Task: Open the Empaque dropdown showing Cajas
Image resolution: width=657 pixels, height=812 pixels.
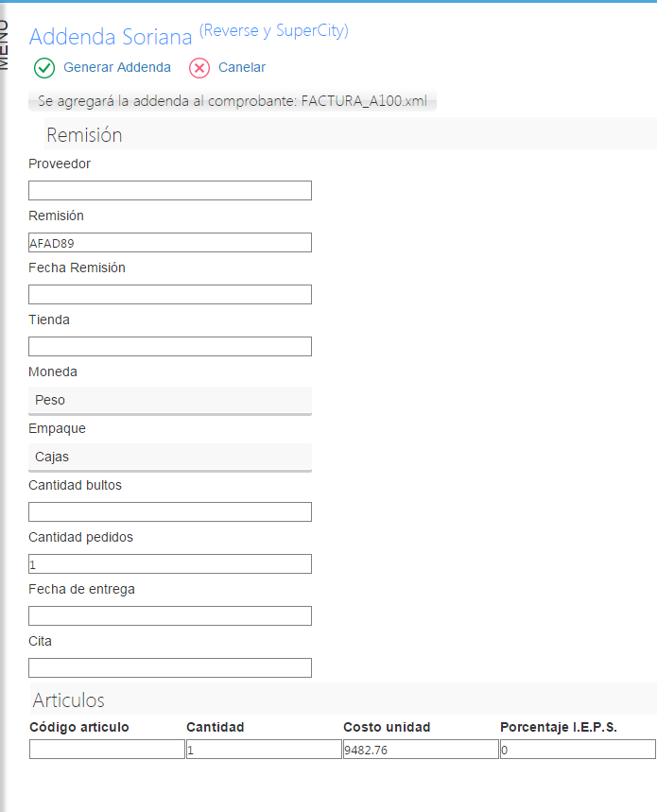Action: pyautogui.click(x=170, y=458)
